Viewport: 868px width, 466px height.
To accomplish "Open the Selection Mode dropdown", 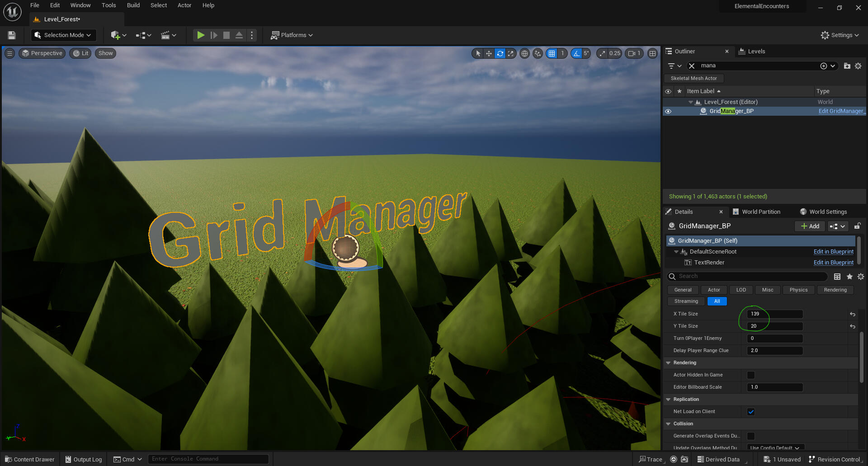I will pyautogui.click(x=63, y=35).
